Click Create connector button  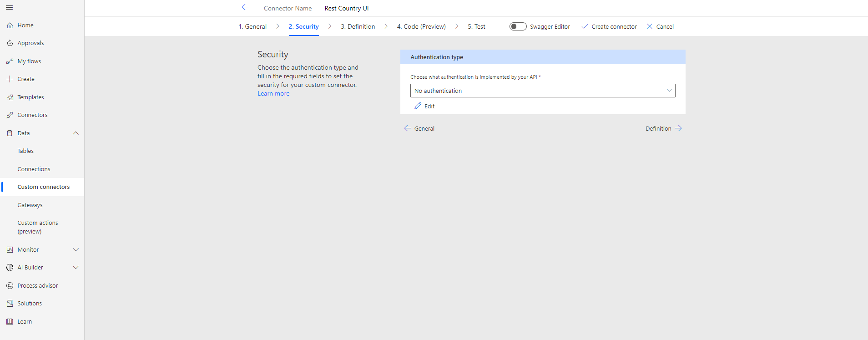[609, 26]
